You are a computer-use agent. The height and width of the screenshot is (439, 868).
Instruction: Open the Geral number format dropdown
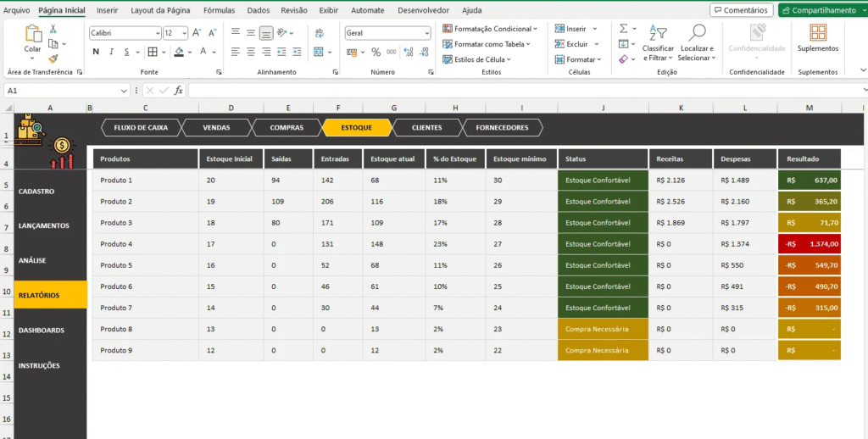click(426, 33)
